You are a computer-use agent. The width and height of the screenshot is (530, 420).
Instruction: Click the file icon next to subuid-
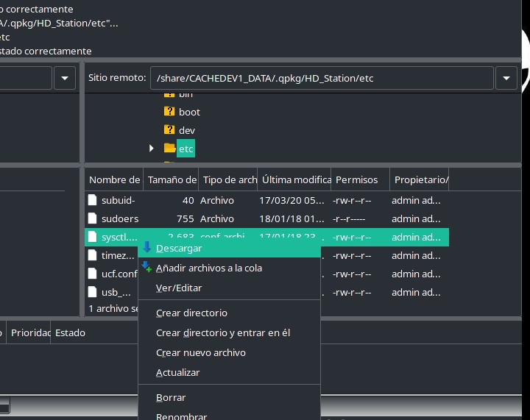pos(92,200)
